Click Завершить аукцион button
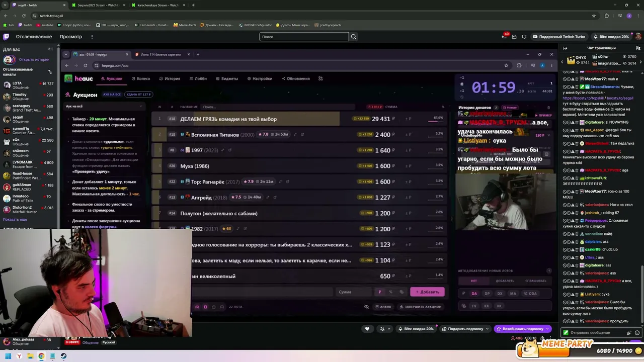Image resolution: width=644 pixels, height=362 pixels. point(421,307)
